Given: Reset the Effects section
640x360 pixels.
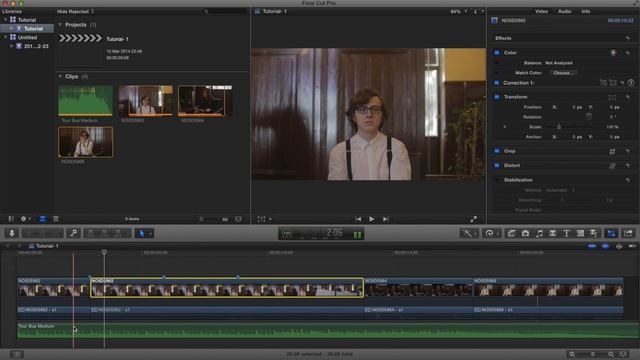Looking at the screenshot, I should pos(628,38).
